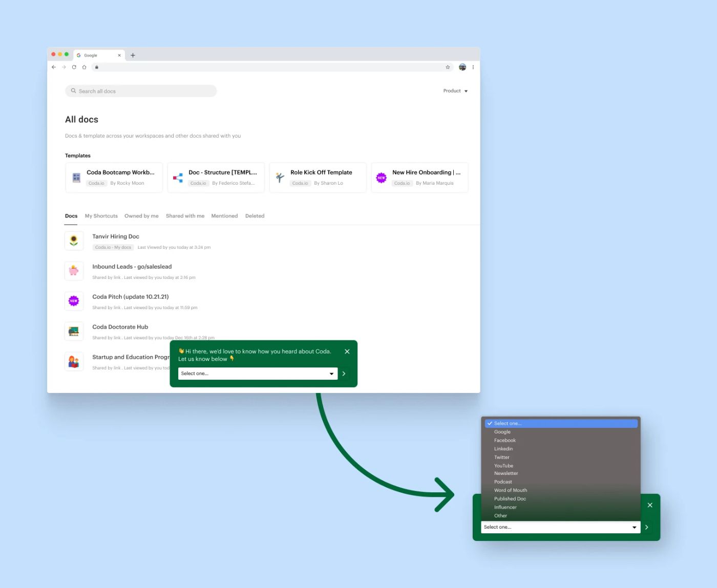Open Coda Doctorate Hub doc
Screen dimensions: 717x588
[x=120, y=327]
